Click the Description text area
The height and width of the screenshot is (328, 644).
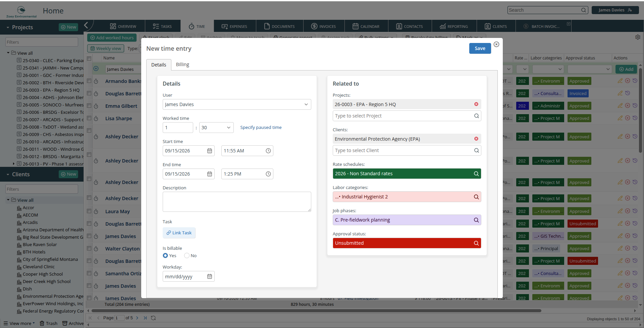237,202
